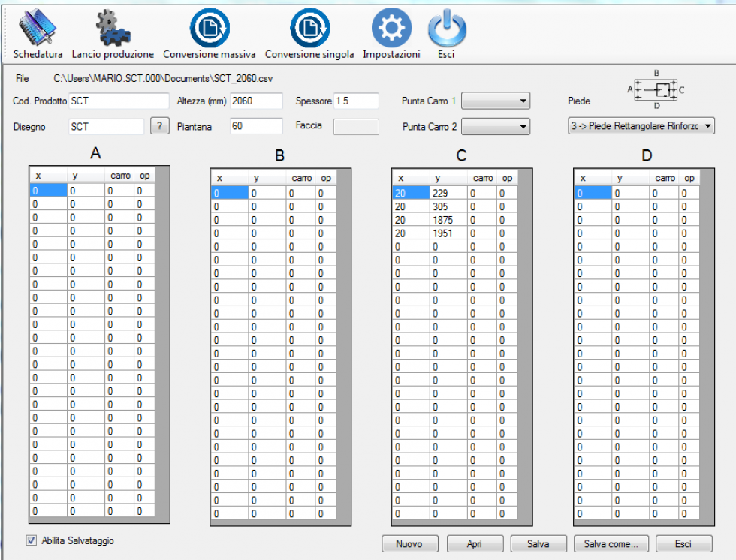Click the Nuovo button

[x=410, y=543]
